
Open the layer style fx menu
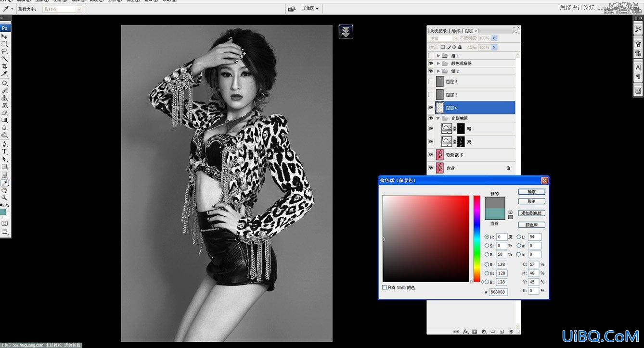pos(466,332)
